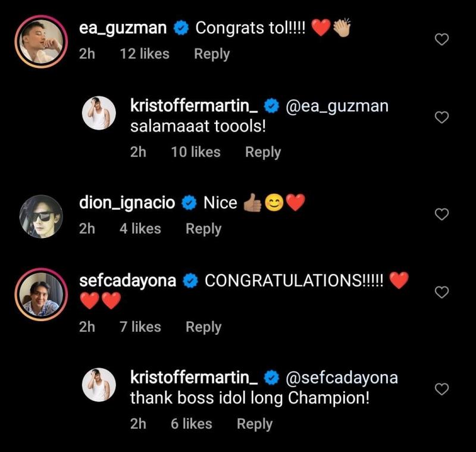Toggle the like heart on ea_guzman's comment
This screenshot has height=452, width=476.
441,39
